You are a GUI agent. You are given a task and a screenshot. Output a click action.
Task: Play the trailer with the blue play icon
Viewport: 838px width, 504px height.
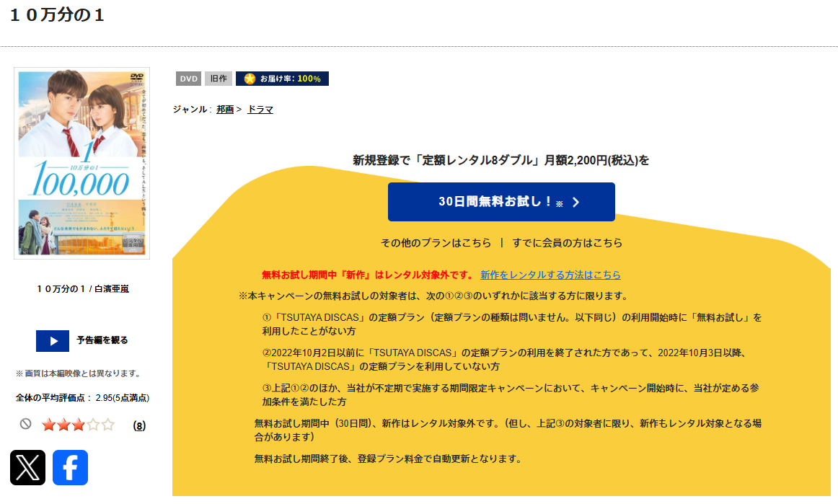(53, 341)
